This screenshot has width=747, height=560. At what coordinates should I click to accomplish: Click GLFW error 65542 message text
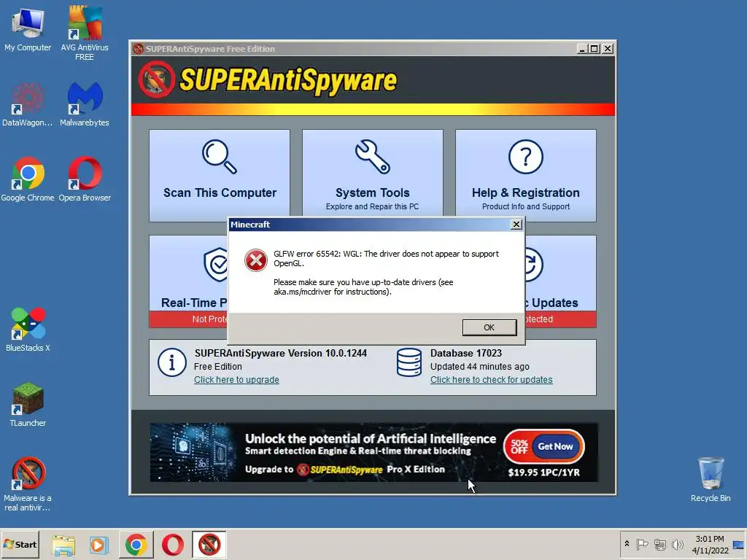click(387, 259)
